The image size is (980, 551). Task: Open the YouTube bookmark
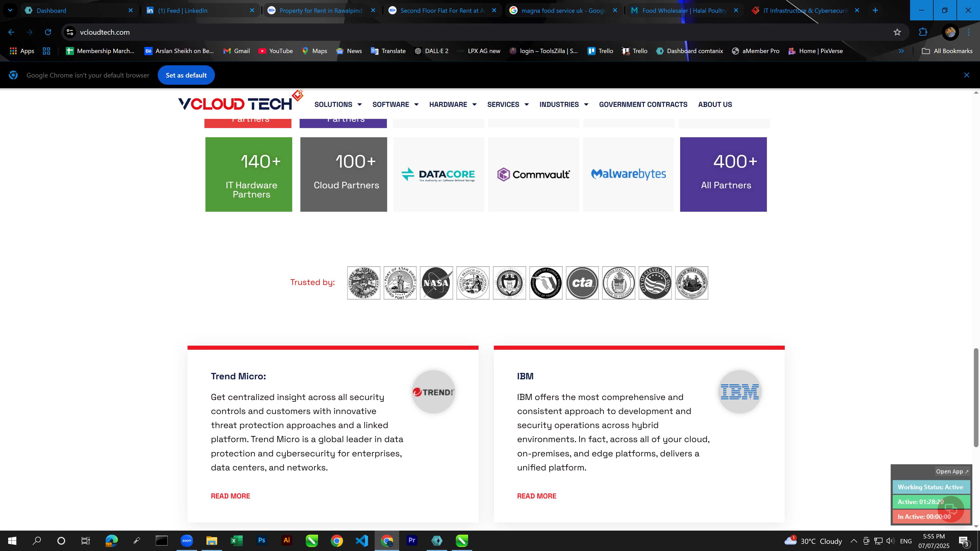click(275, 51)
